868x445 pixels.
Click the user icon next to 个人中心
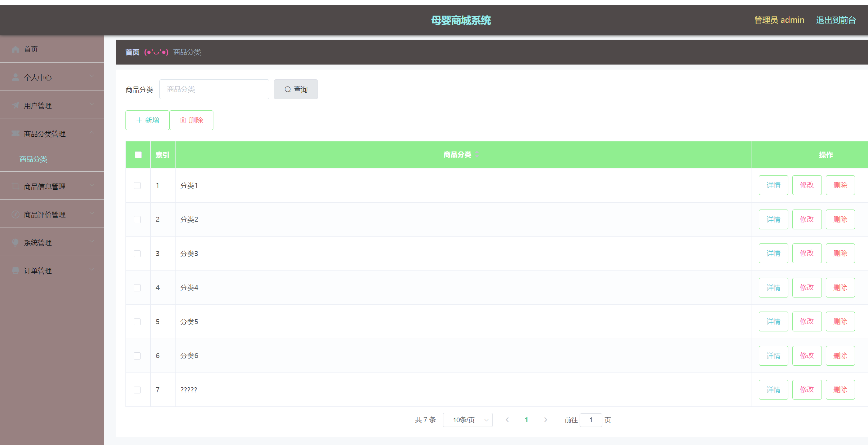click(x=15, y=77)
